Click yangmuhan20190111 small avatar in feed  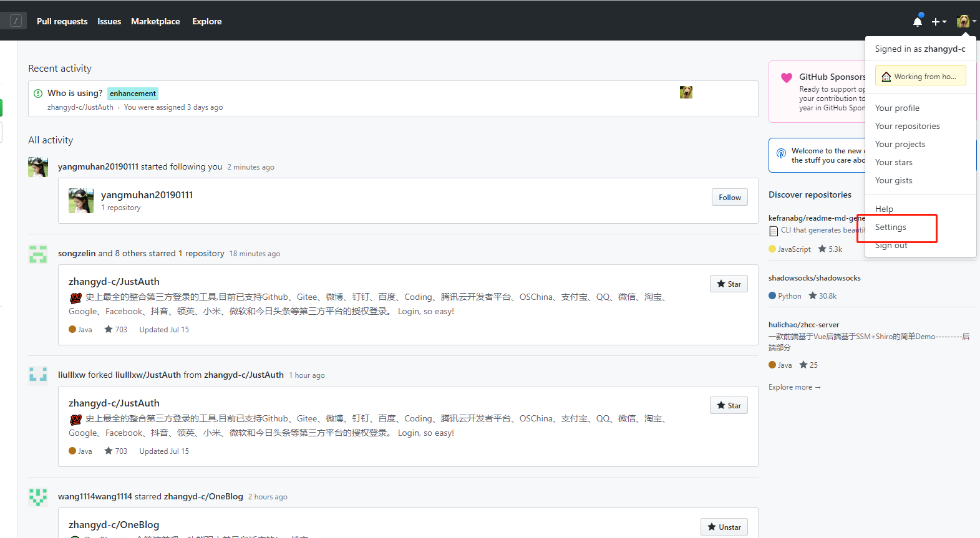click(x=38, y=167)
